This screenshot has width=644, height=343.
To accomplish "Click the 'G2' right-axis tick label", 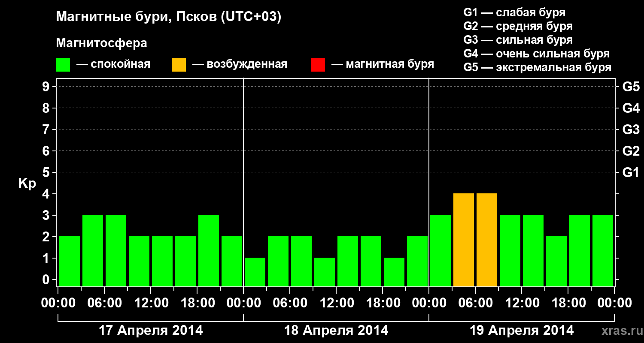I will click(631, 151).
